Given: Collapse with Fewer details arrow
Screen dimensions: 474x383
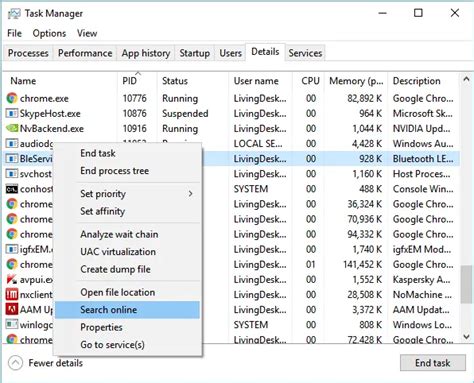Looking at the screenshot, I should 15,363.
